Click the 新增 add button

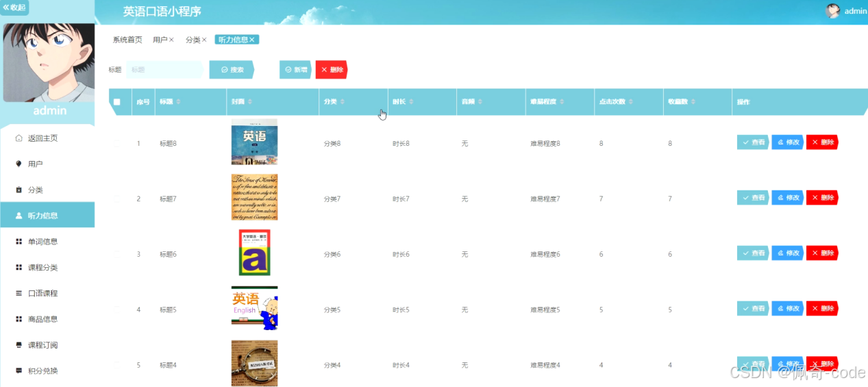tap(295, 70)
